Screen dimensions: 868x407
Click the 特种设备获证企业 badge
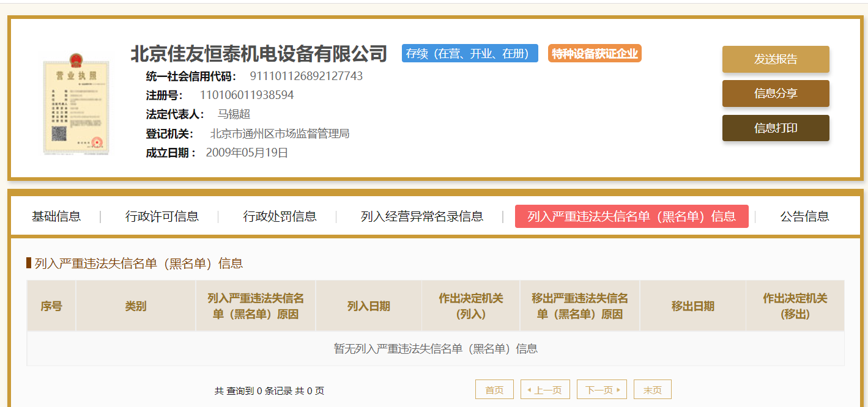tap(595, 53)
